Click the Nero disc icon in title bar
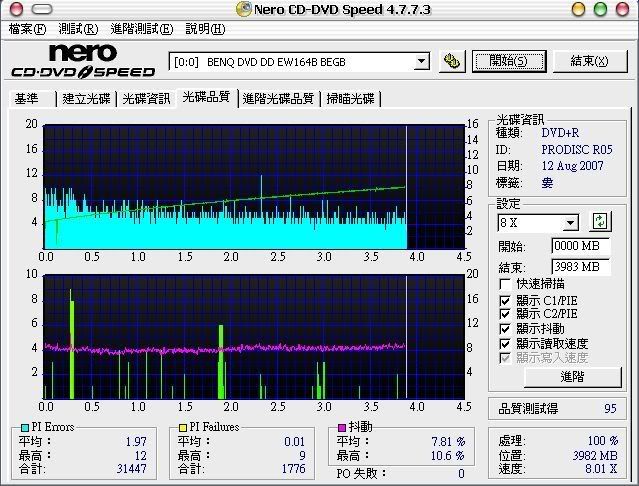639x486 pixels. coord(244,9)
